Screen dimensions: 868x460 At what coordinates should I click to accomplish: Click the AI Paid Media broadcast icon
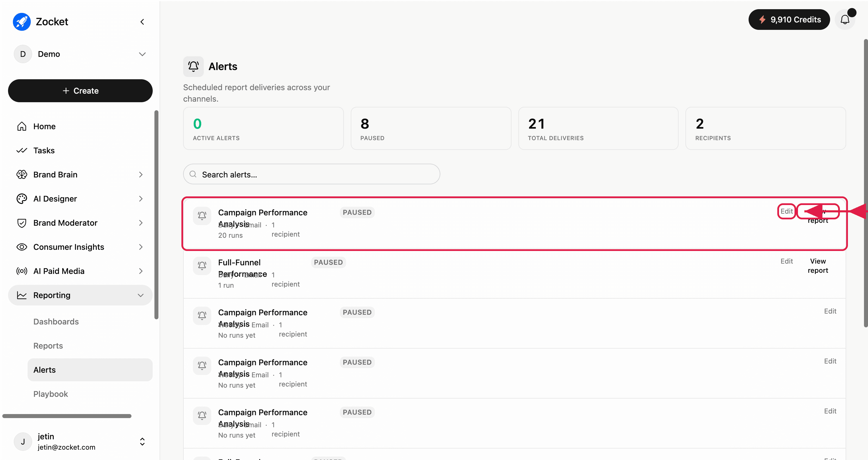point(22,271)
